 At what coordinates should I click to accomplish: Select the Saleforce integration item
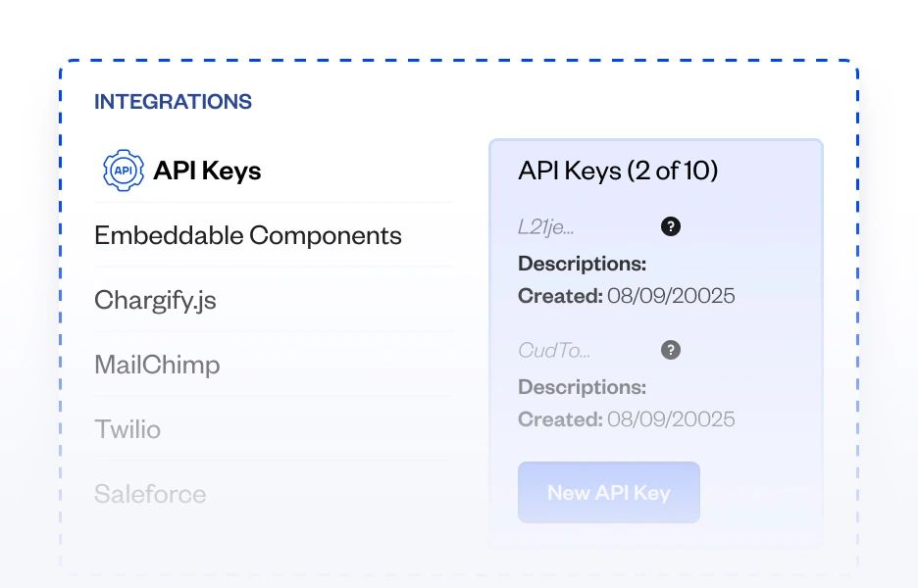click(150, 494)
